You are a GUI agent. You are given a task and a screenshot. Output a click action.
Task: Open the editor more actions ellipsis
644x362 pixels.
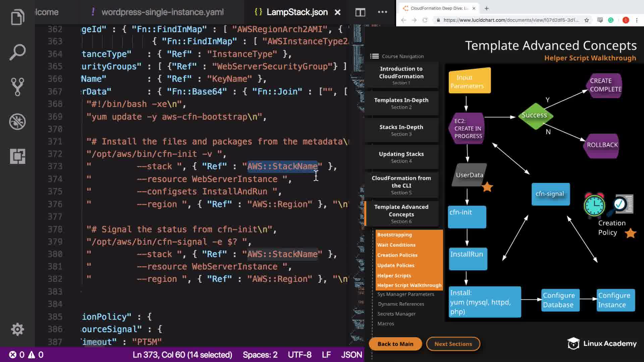point(382,12)
